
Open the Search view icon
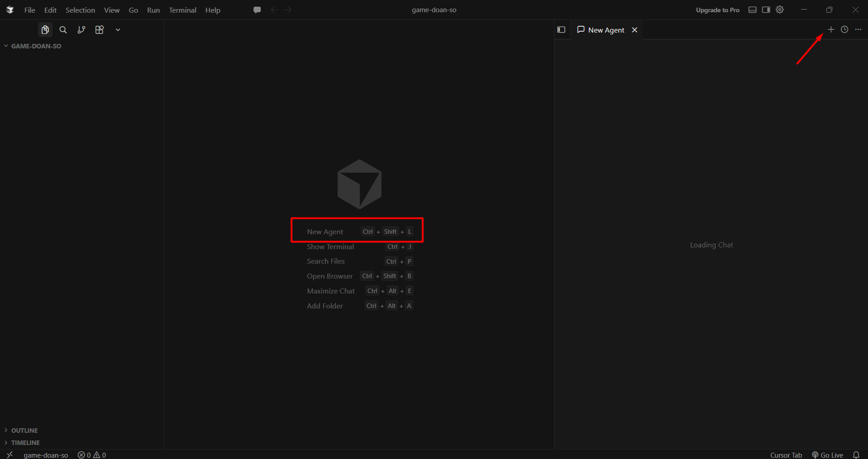pyautogui.click(x=63, y=30)
